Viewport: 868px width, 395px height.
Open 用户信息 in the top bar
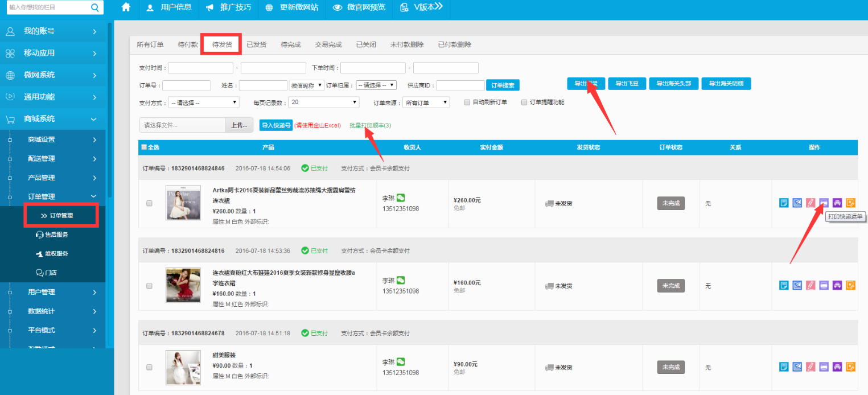click(168, 7)
